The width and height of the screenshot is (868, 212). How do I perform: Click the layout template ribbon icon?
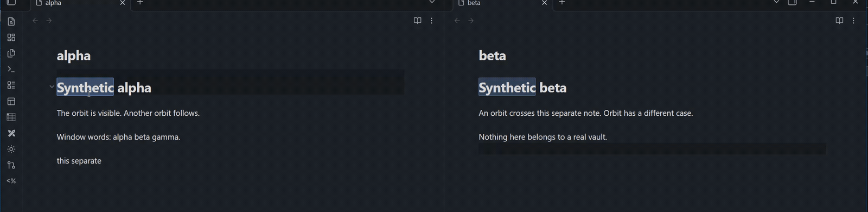(11, 101)
